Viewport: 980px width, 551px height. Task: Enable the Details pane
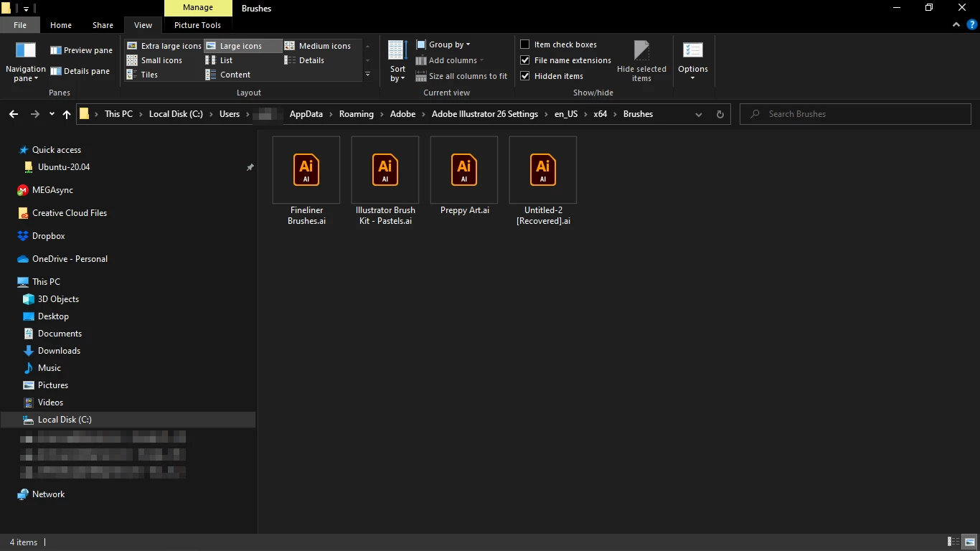(80, 71)
